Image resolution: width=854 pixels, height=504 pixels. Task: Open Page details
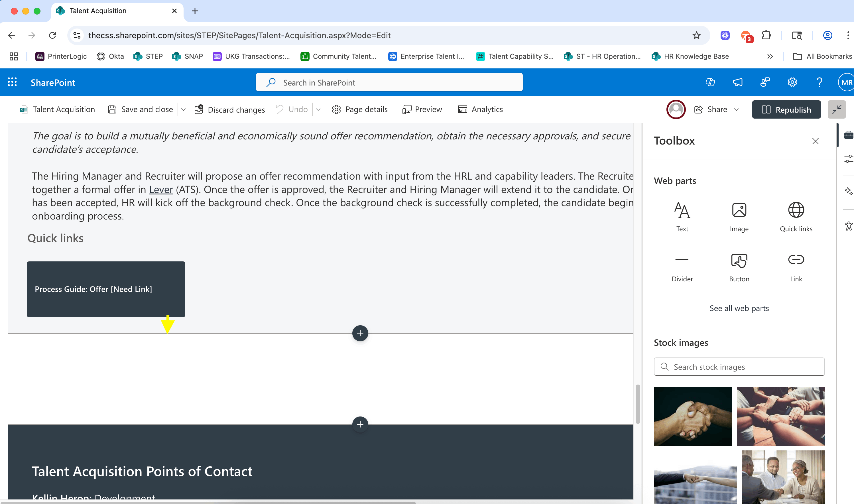360,109
